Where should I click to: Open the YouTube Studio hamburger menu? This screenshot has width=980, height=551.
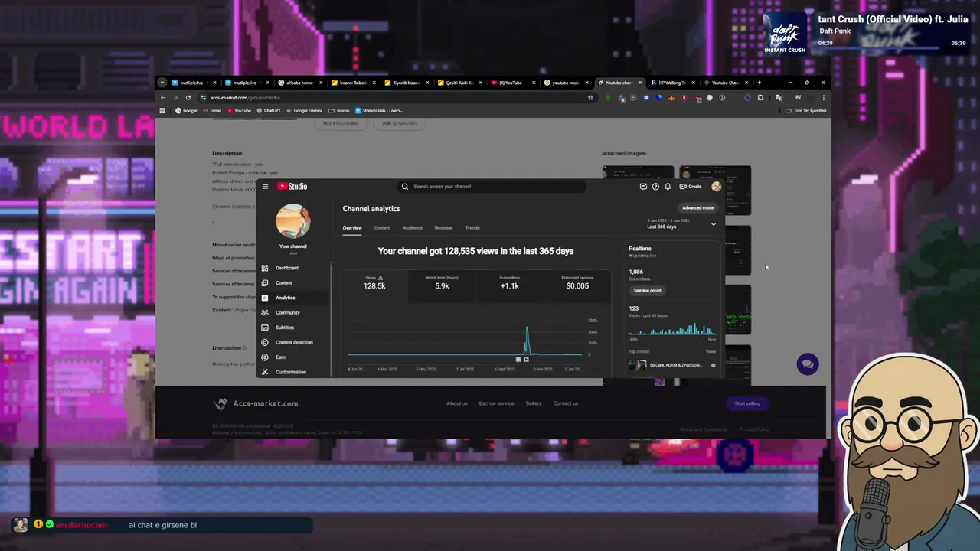click(265, 186)
